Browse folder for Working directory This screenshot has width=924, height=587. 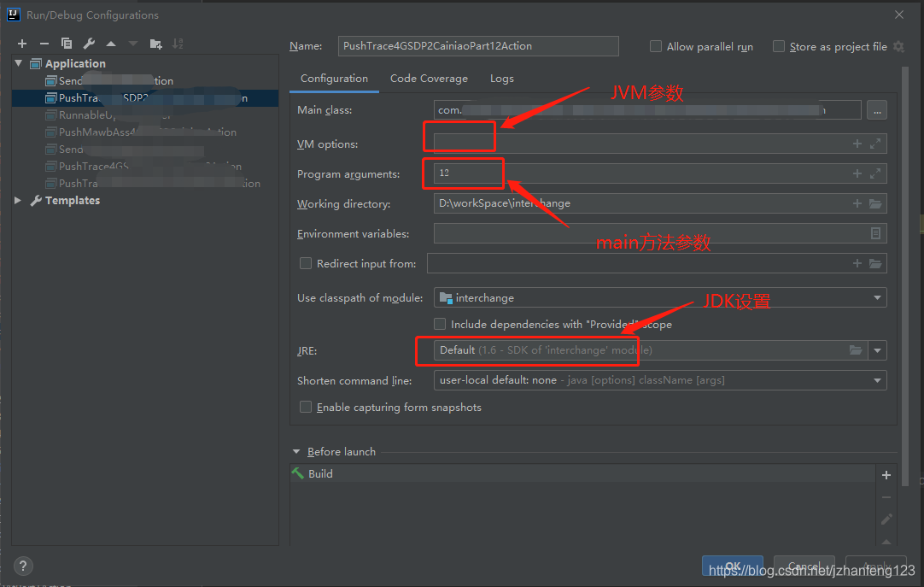click(875, 203)
